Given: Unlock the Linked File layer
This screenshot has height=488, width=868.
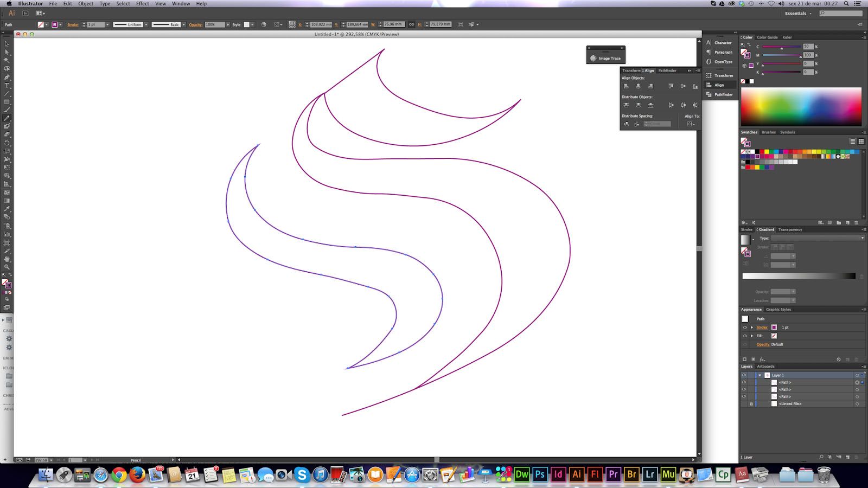Looking at the screenshot, I should (x=751, y=404).
